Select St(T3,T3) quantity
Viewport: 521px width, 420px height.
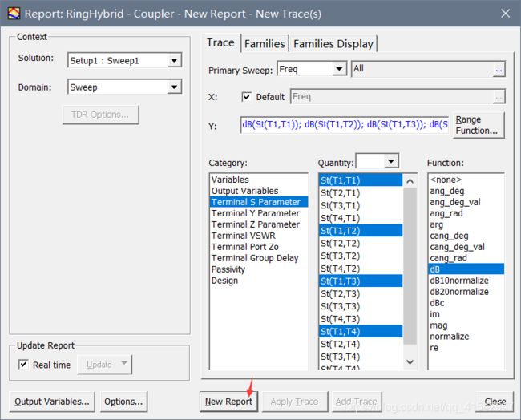point(361,306)
